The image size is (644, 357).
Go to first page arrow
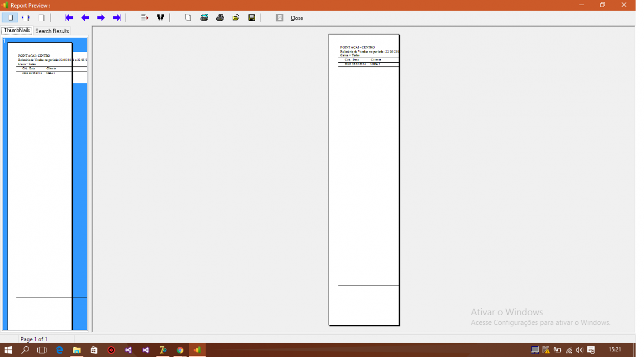[69, 18]
